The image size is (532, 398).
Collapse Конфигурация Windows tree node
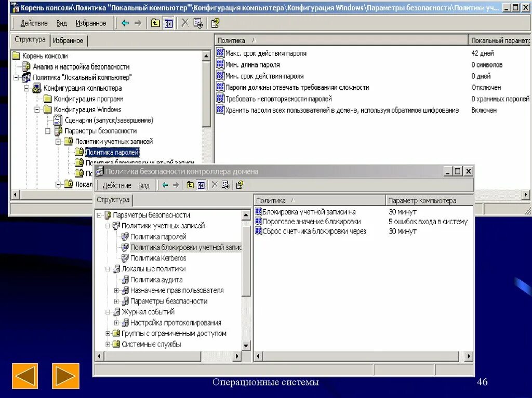click(x=37, y=109)
